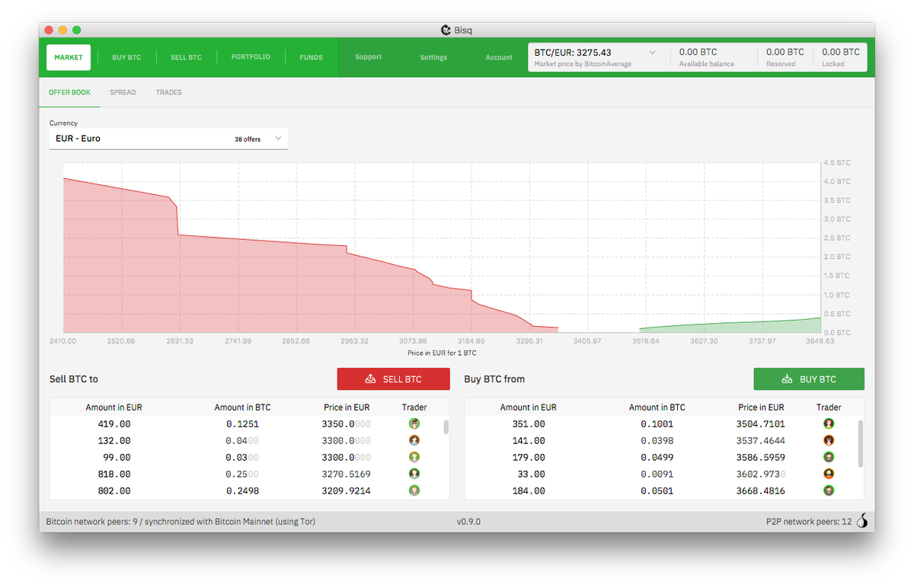Click trader avatar in 3668.4816 price row

pos(829,491)
